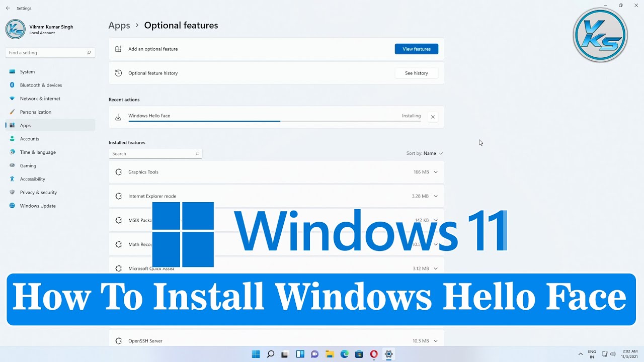Screen dimensions: 644x362
Task: Click the 166 MB size value
Action: pos(421,172)
